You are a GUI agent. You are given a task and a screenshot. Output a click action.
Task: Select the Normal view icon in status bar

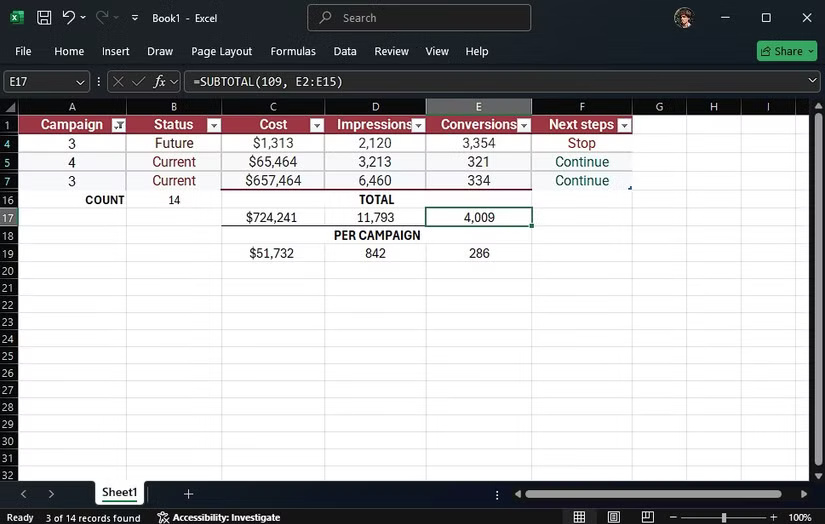pyautogui.click(x=579, y=517)
